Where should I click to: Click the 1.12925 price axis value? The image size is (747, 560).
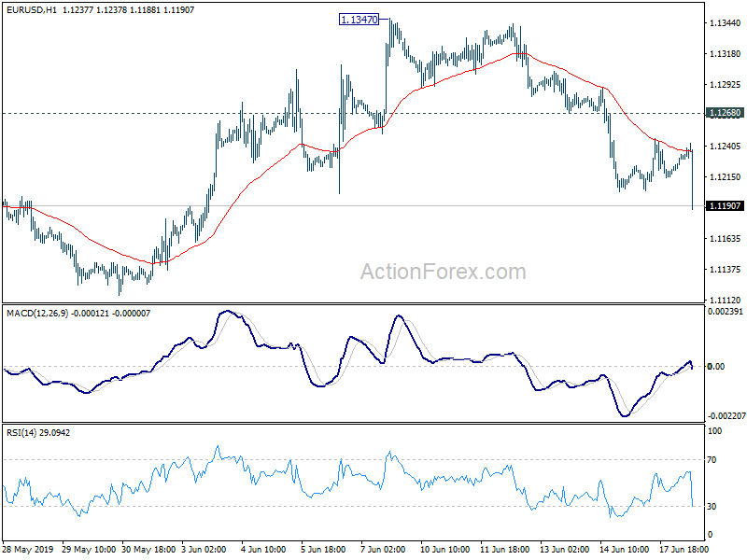[x=726, y=85]
